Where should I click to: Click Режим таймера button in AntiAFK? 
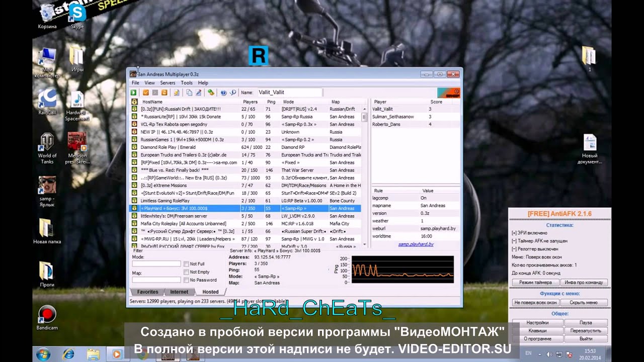tap(535, 283)
